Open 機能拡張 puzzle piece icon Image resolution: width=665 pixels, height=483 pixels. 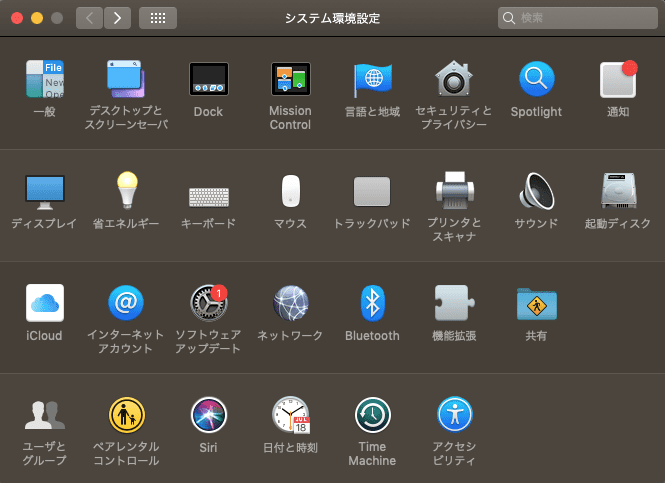tap(454, 303)
